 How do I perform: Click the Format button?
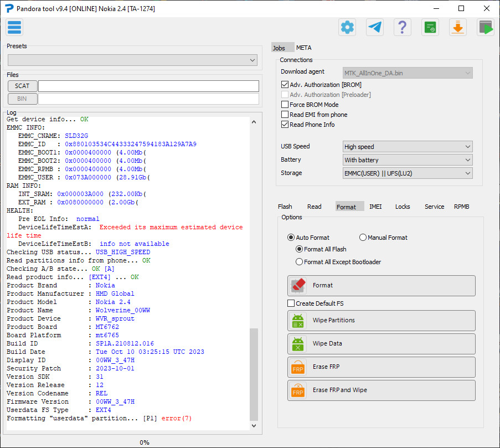pos(382,286)
